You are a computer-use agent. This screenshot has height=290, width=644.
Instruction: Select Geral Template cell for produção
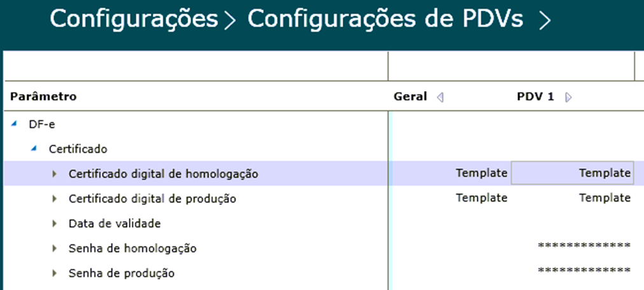[481, 198]
